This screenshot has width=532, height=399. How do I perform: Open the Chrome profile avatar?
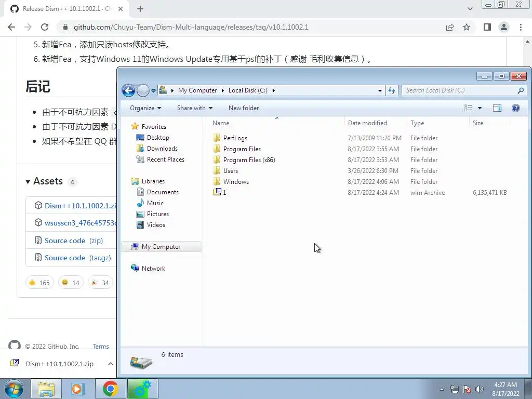click(504, 27)
